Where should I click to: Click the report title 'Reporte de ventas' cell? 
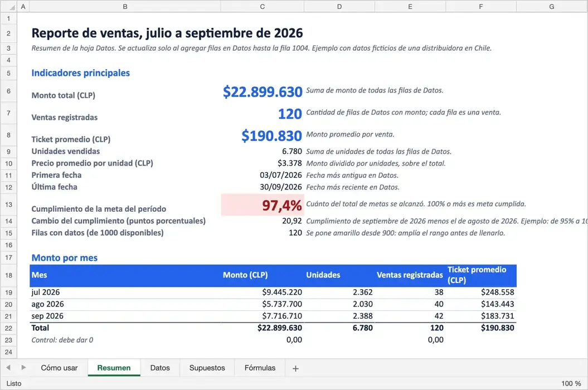(x=167, y=33)
